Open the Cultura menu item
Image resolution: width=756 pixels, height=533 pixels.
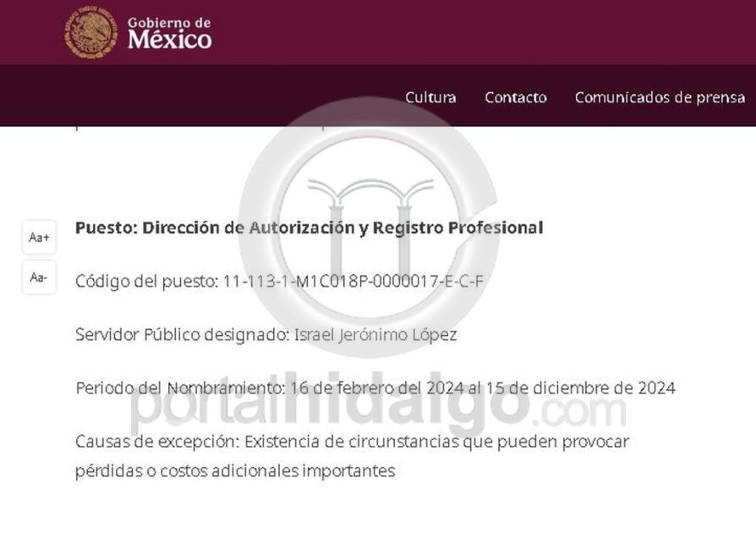point(430,97)
